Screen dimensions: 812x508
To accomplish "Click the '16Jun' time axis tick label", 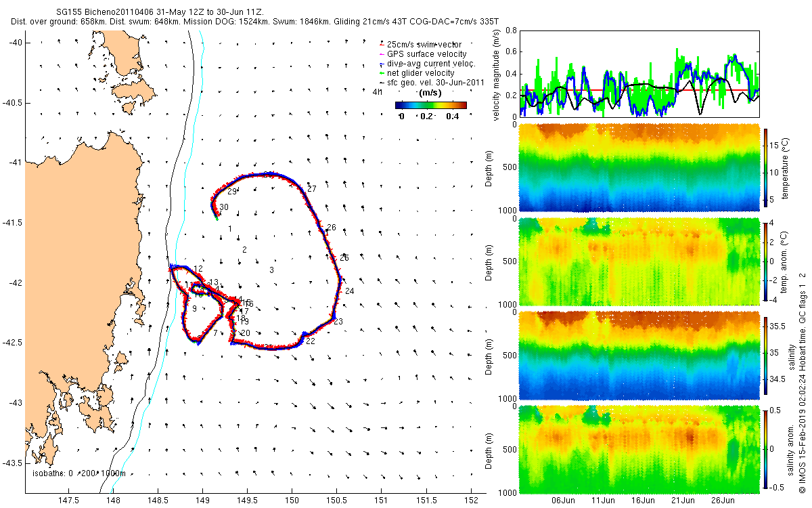I will (x=643, y=501).
